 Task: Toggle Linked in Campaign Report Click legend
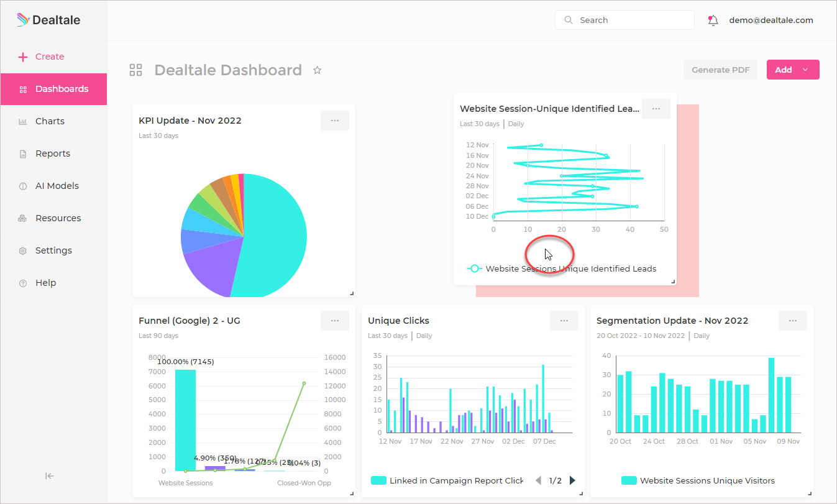point(447,480)
